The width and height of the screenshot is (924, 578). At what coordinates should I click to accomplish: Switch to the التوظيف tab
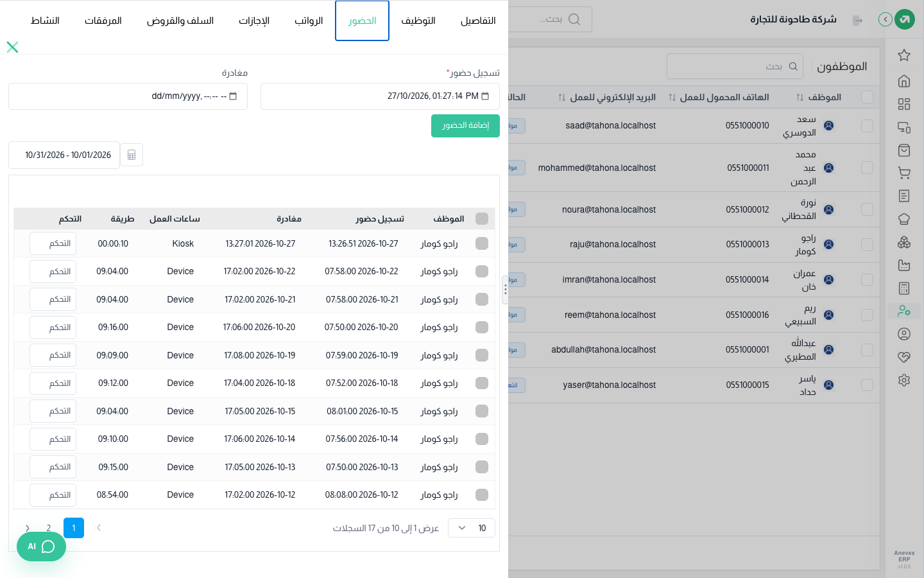click(418, 21)
